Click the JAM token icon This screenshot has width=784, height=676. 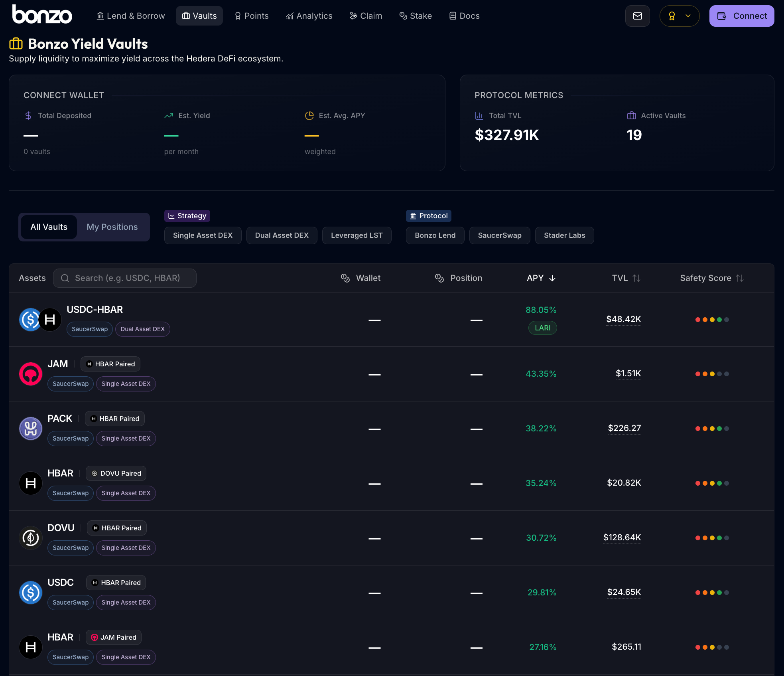click(31, 374)
